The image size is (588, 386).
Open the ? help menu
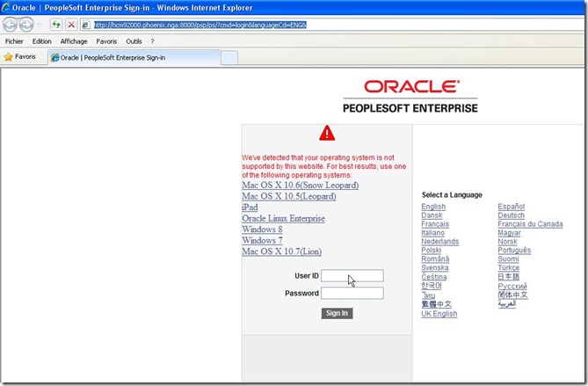point(152,41)
